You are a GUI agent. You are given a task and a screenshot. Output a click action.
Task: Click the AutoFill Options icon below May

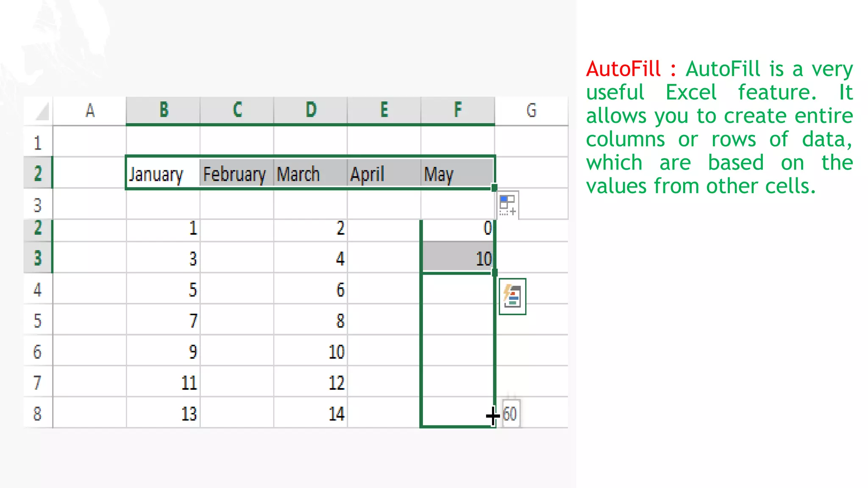click(x=507, y=205)
